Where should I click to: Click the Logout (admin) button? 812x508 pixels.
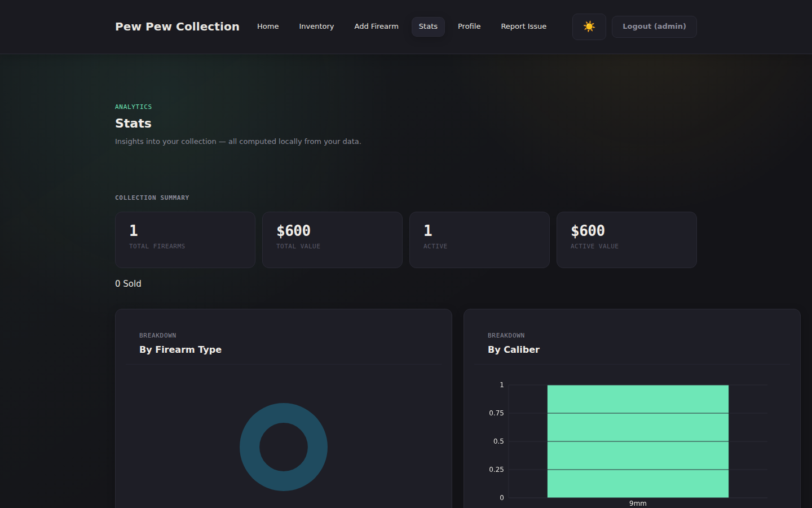(654, 27)
